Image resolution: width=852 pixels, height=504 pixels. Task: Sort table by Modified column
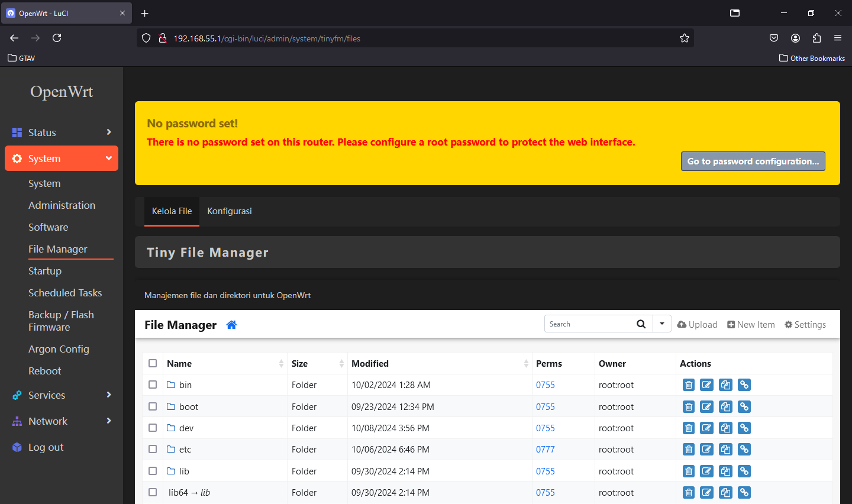[440, 364]
